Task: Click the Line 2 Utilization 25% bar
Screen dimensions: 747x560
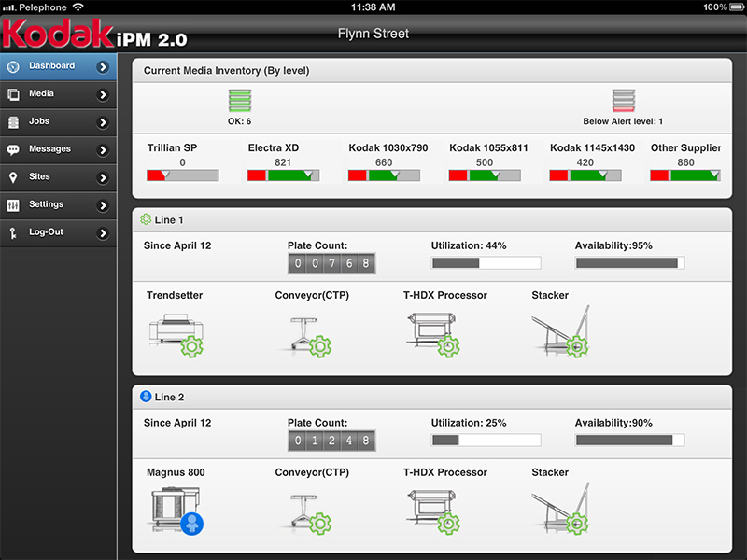Action: click(x=486, y=440)
